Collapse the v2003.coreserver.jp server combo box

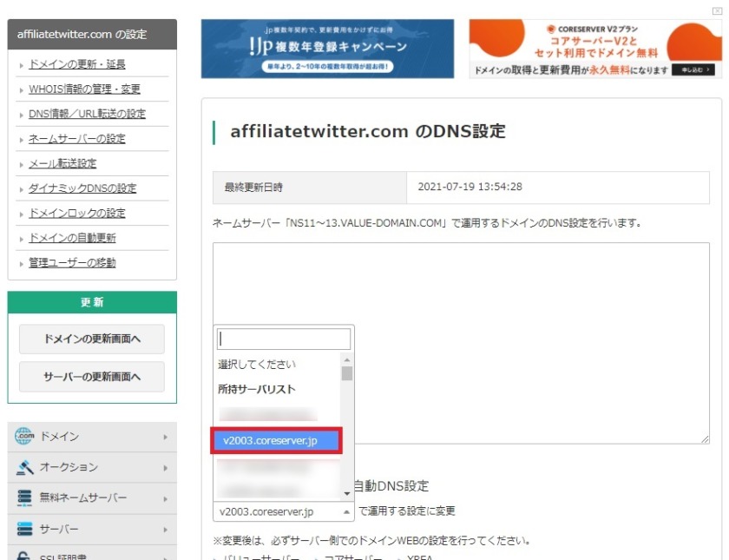284,511
